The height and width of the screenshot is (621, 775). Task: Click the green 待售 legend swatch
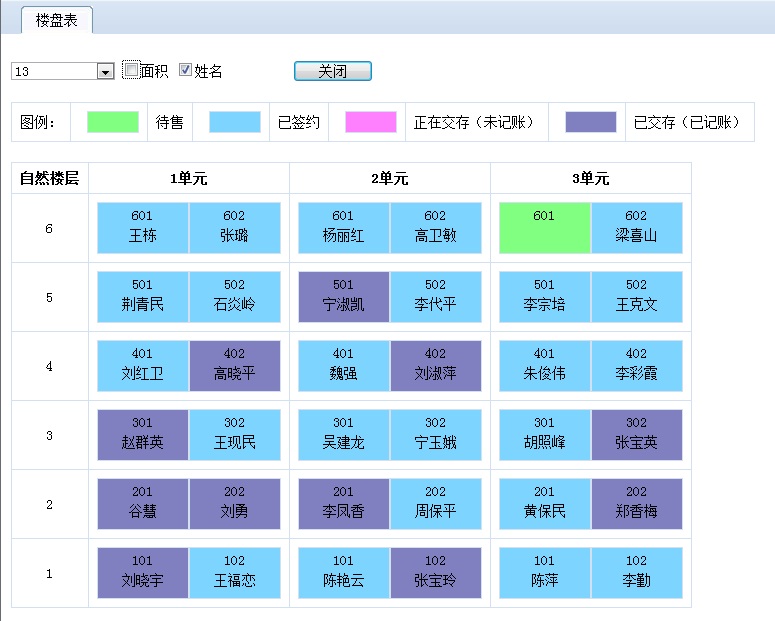tap(112, 122)
